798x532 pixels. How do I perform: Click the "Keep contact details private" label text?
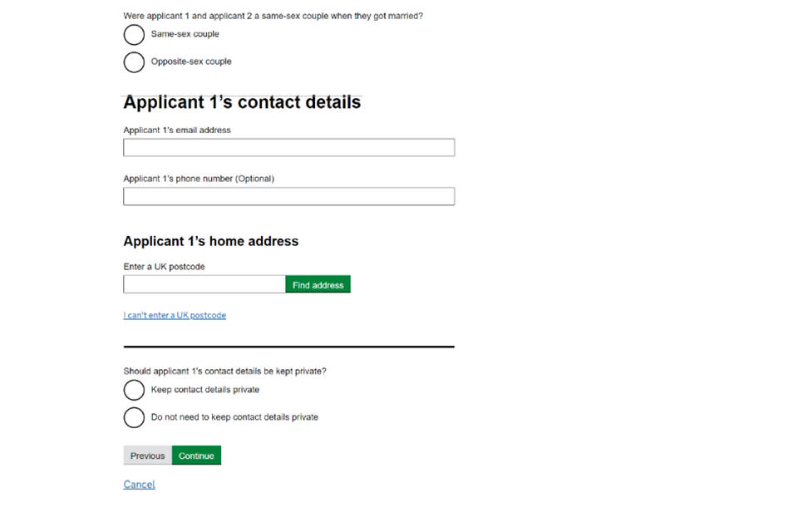click(205, 390)
